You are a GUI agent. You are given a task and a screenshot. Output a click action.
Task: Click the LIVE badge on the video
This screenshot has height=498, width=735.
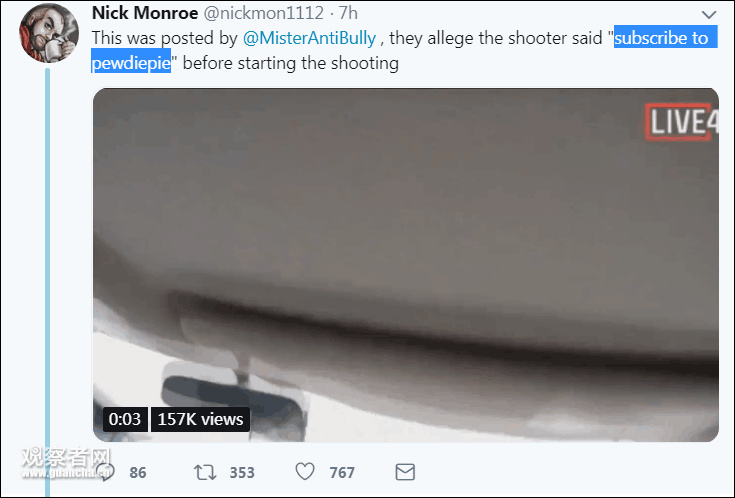pyautogui.click(x=679, y=123)
